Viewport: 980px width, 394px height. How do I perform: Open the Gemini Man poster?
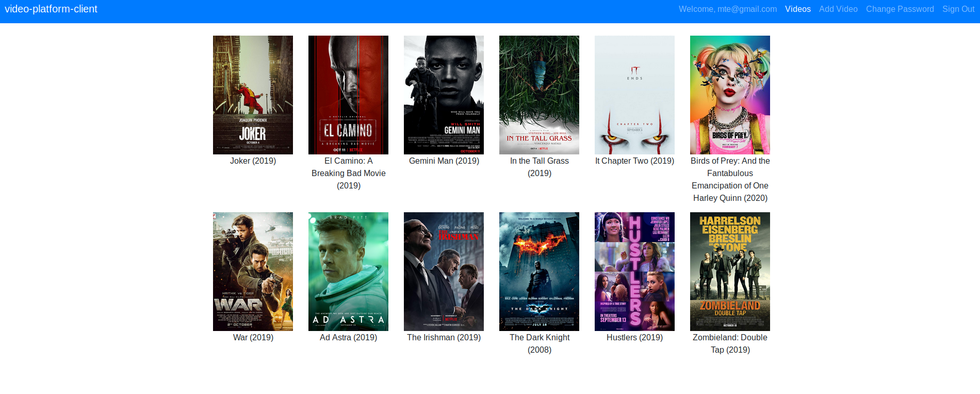pyautogui.click(x=444, y=95)
